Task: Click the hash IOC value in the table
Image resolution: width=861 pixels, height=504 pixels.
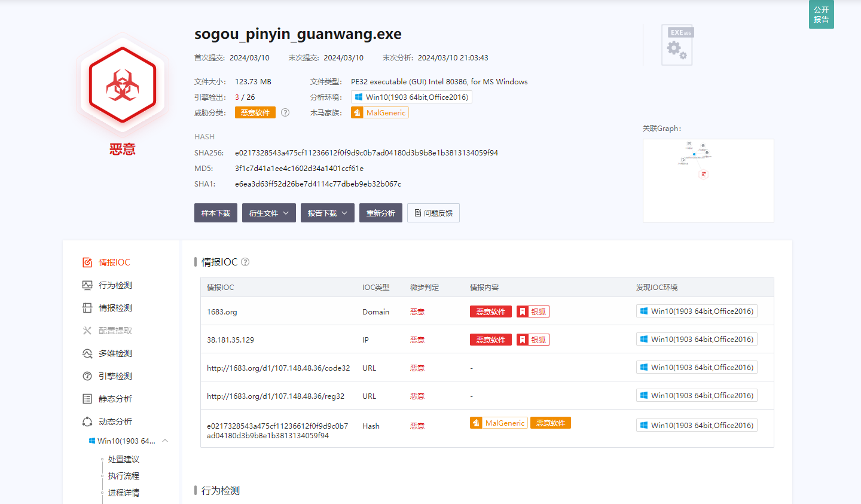Action: [277, 430]
